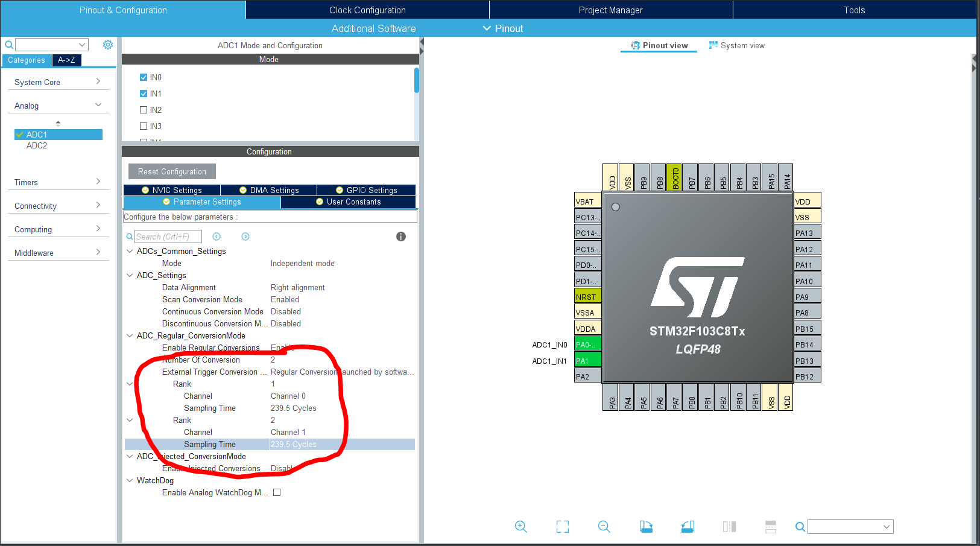
Task: Click the Data Alignment value Right alignment
Action: (297, 287)
